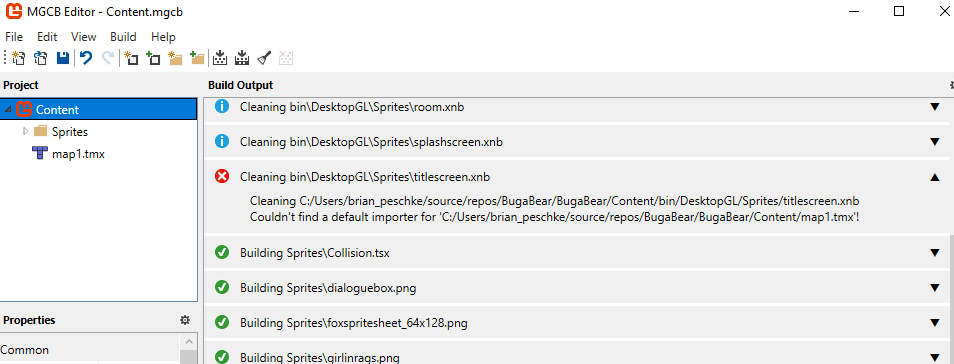Select the Sprites folder in the project tree

click(69, 131)
